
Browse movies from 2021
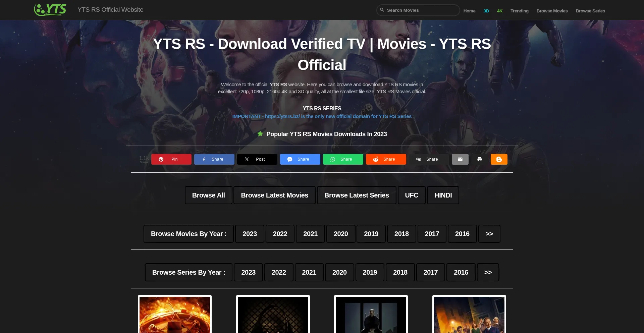point(310,234)
